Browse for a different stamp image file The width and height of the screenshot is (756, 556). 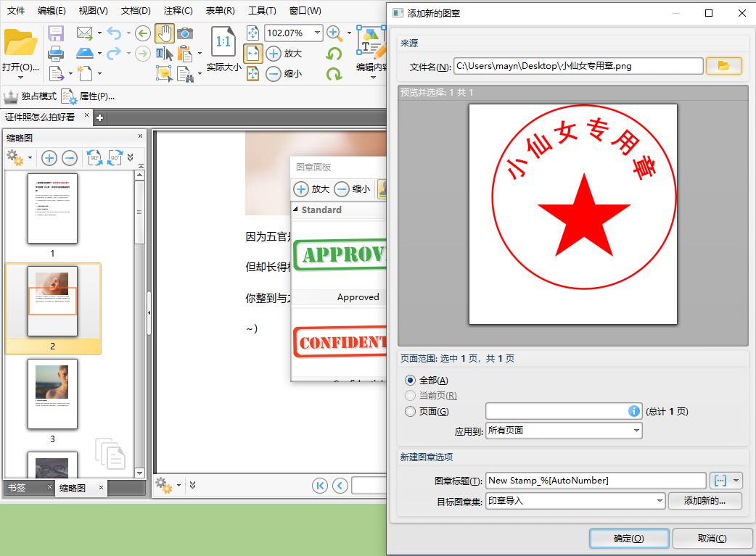point(723,65)
